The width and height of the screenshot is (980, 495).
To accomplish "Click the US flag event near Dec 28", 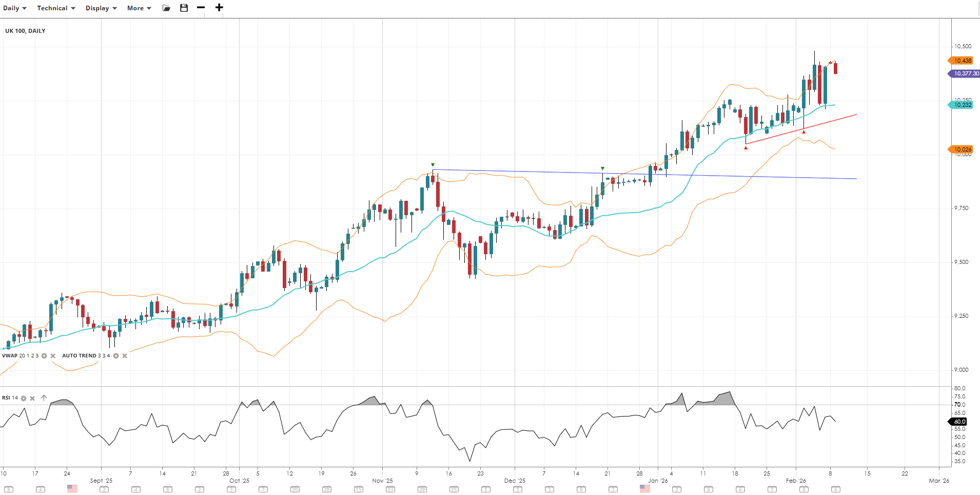I will pos(645,489).
